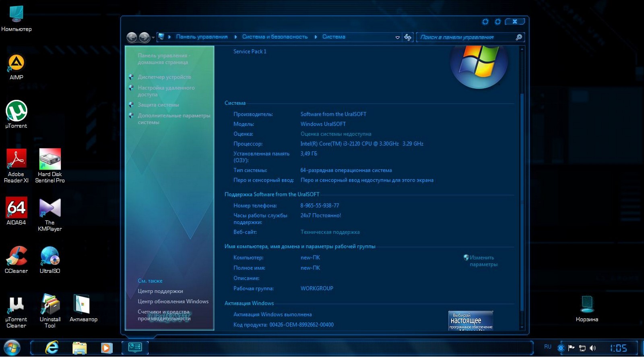Launch CCleaner from the desktop
The width and height of the screenshot is (644, 357).
pos(16,260)
